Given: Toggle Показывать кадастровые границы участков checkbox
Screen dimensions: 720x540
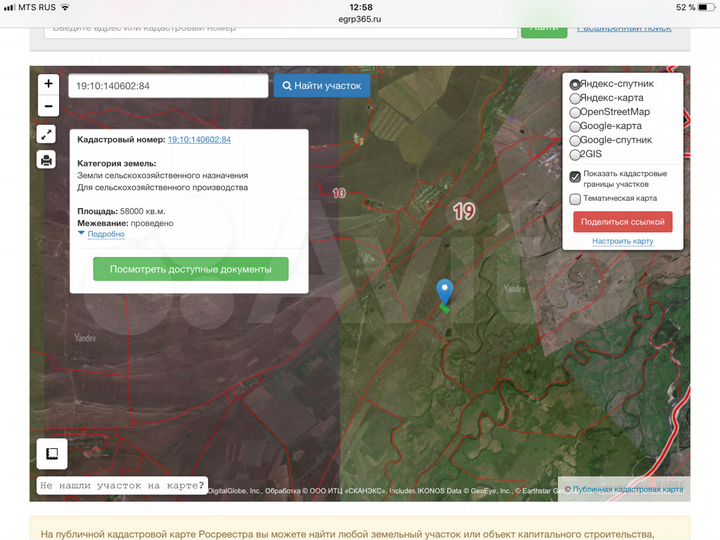Looking at the screenshot, I should [x=575, y=177].
